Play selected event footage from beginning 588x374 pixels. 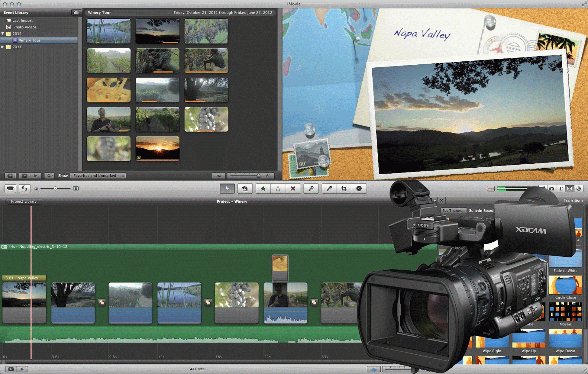click(x=36, y=175)
